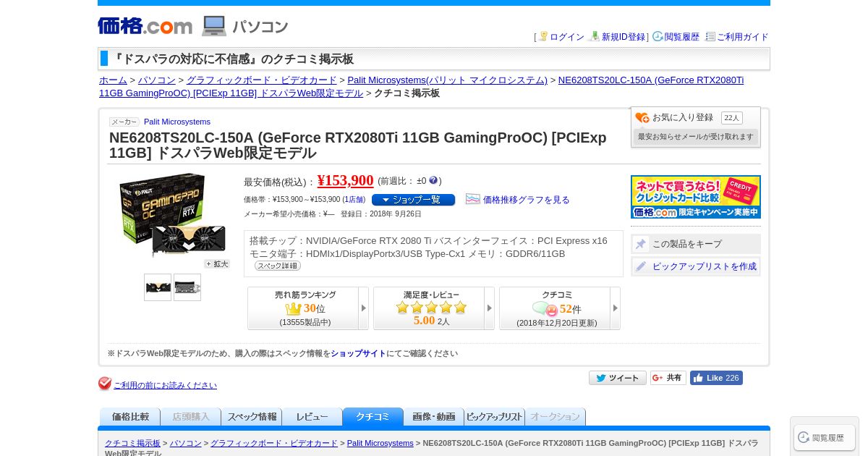The height and width of the screenshot is (456, 868).
Task: Click lower breadcrumb Palit Microsystems link
Action: point(380,443)
